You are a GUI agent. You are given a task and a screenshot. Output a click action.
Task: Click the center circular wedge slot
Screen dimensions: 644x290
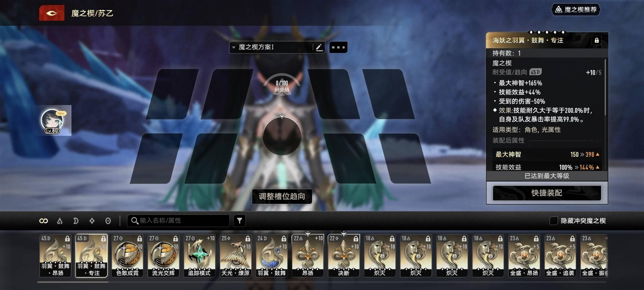tap(282, 136)
